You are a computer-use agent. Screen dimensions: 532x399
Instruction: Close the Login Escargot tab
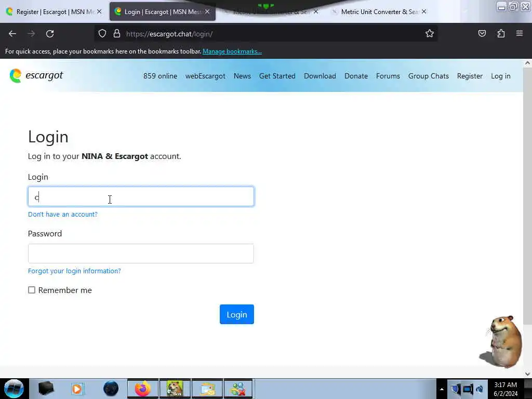point(207,11)
